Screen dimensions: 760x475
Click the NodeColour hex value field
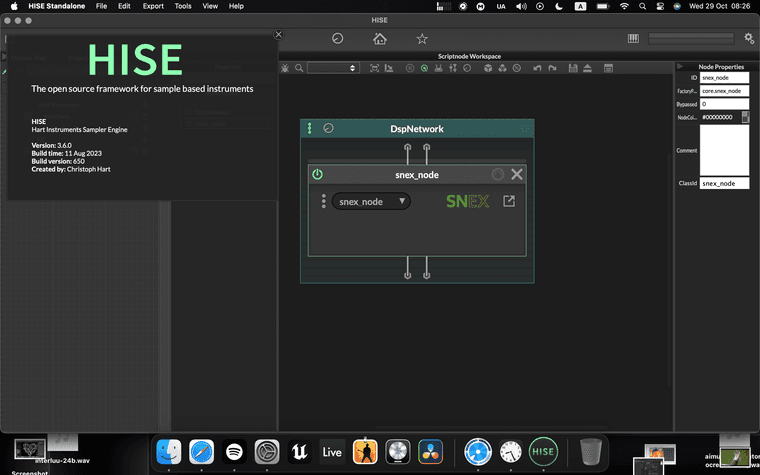(x=720, y=117)
